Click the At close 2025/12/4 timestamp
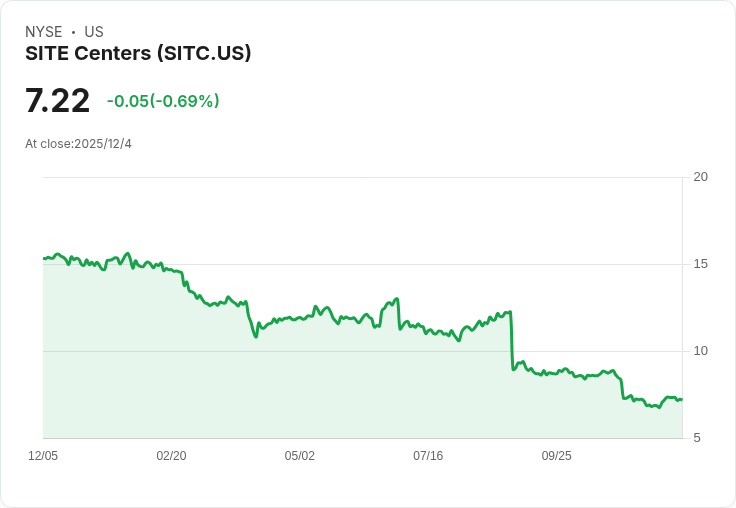The width and height of the screenshot is (736, 508). [78, 144]
